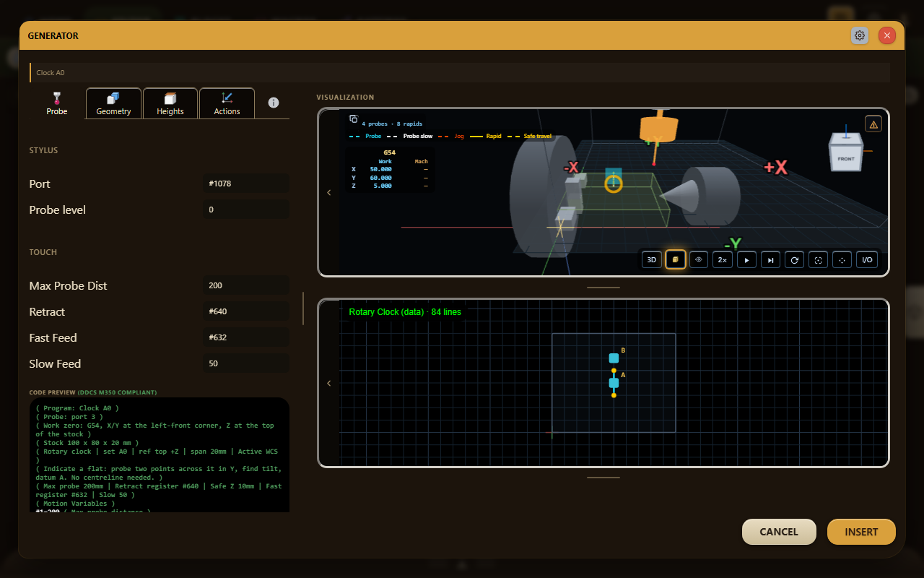Open generator settings gear
This screenshot has width=924, height=578.
(860, 35)
